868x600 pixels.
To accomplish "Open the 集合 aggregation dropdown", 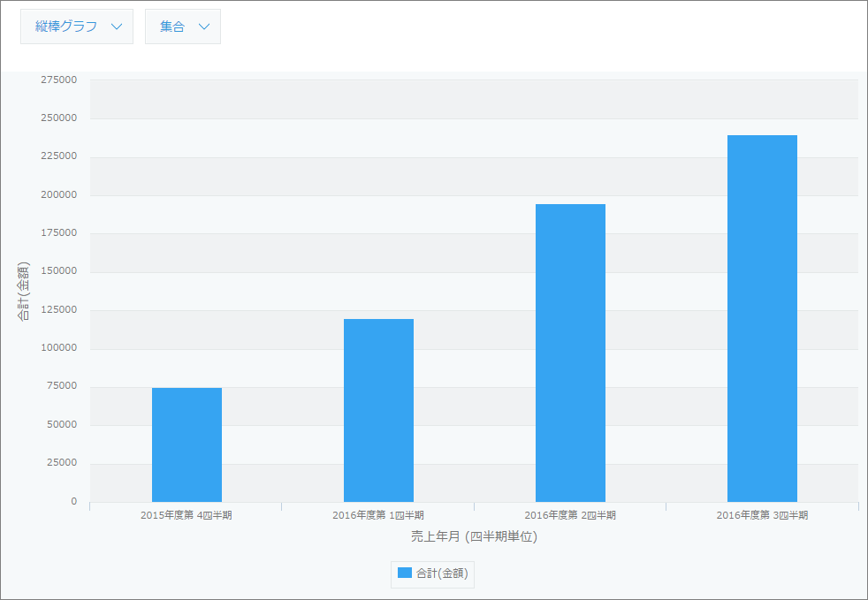I will point(182,26).
